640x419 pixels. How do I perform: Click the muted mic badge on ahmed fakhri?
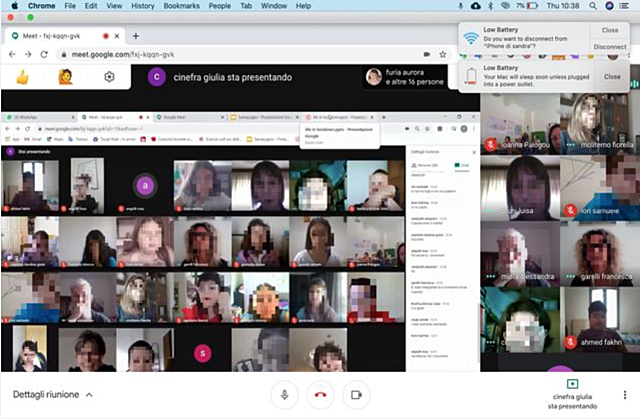pyautogui.click(x=571, y=342)
